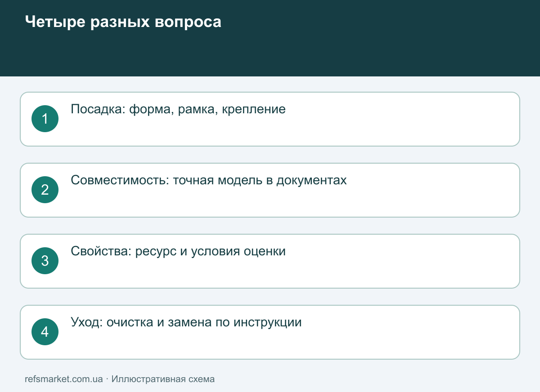Select text 'Уход: очистка и замена по инструкции'

click(186, 322)
